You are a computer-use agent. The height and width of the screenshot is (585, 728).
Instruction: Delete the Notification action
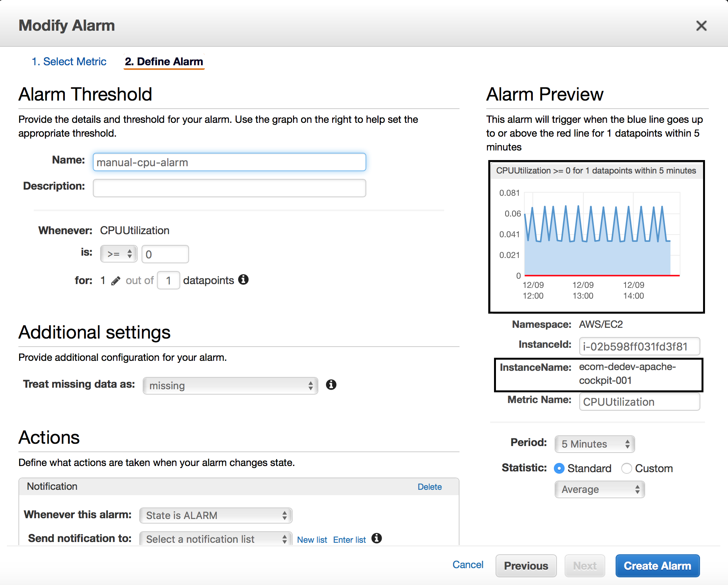[x=430, y=487]
